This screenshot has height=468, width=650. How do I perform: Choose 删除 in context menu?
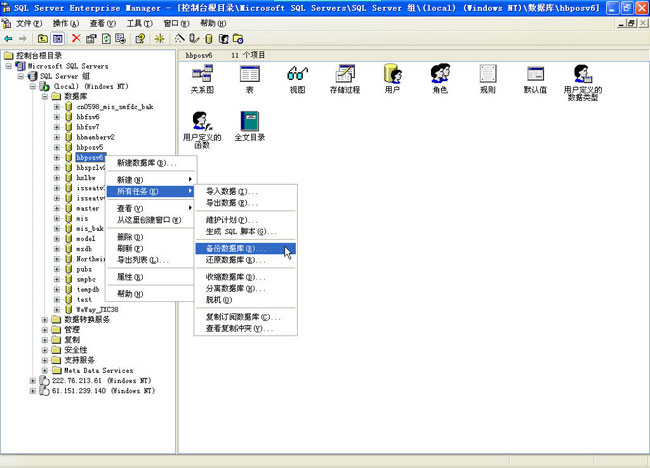[150, 237]
